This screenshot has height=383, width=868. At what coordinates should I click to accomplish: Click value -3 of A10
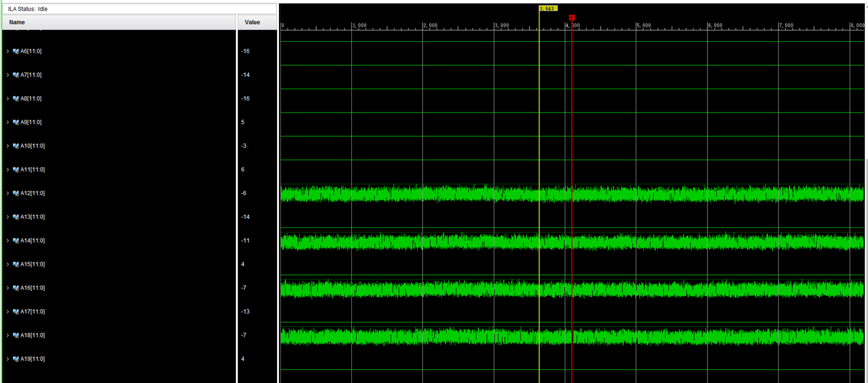tap(244, 147)
